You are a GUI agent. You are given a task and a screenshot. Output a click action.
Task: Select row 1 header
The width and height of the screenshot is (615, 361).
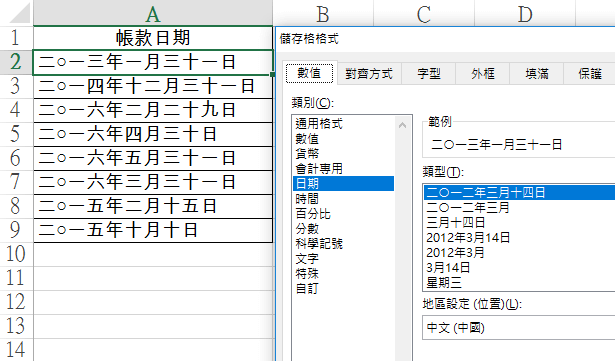(x=16, y=38)
